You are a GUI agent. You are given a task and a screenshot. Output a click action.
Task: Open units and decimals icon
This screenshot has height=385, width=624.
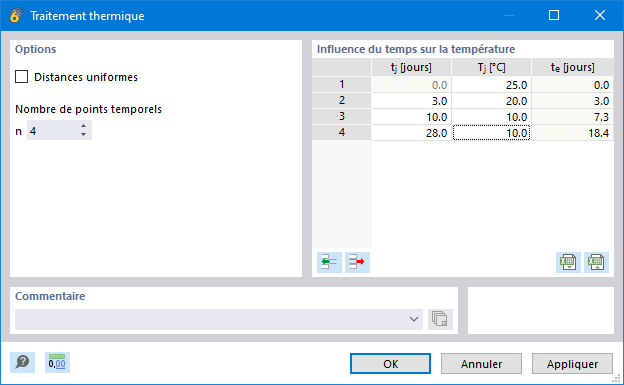pyautogui.click(x=57, y=362)
